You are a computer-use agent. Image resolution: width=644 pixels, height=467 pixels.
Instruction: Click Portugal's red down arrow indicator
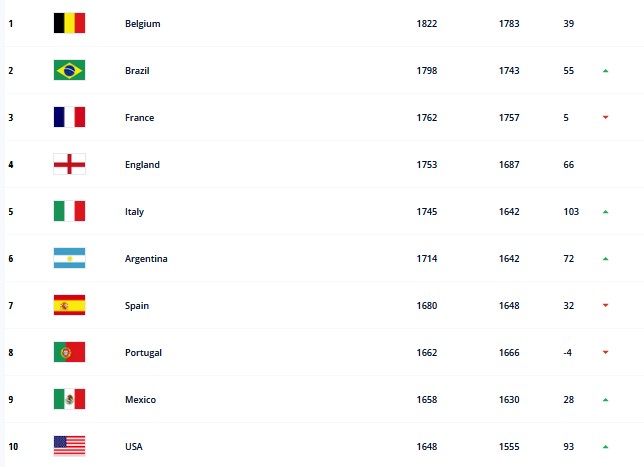click(605, 352)
